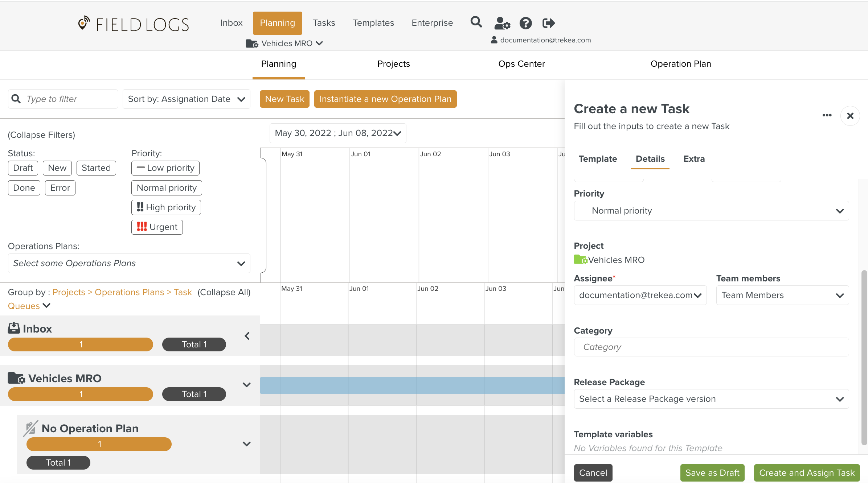This screenshot has height=483, width=868.
Task: Open the three-dots more options menu
Action: click(x=827, y=115)
